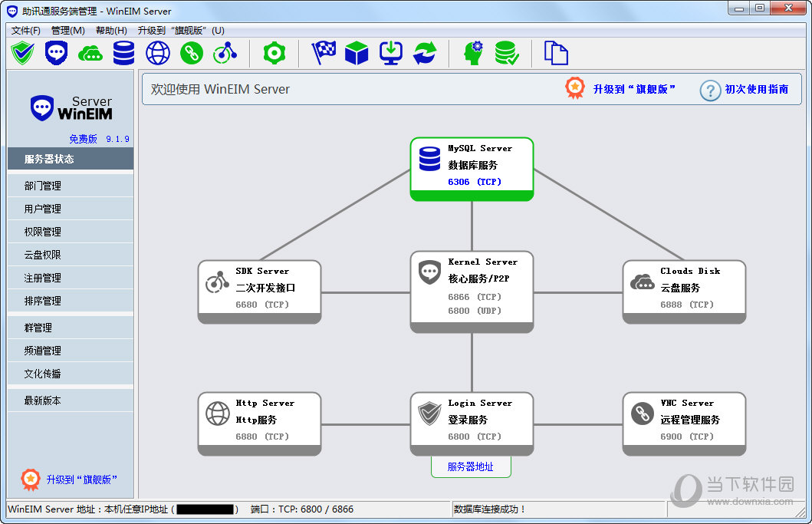This screenshot has width=812, height=524.
Task: Click the blue database toolbar icon
Action: point(123,53)
